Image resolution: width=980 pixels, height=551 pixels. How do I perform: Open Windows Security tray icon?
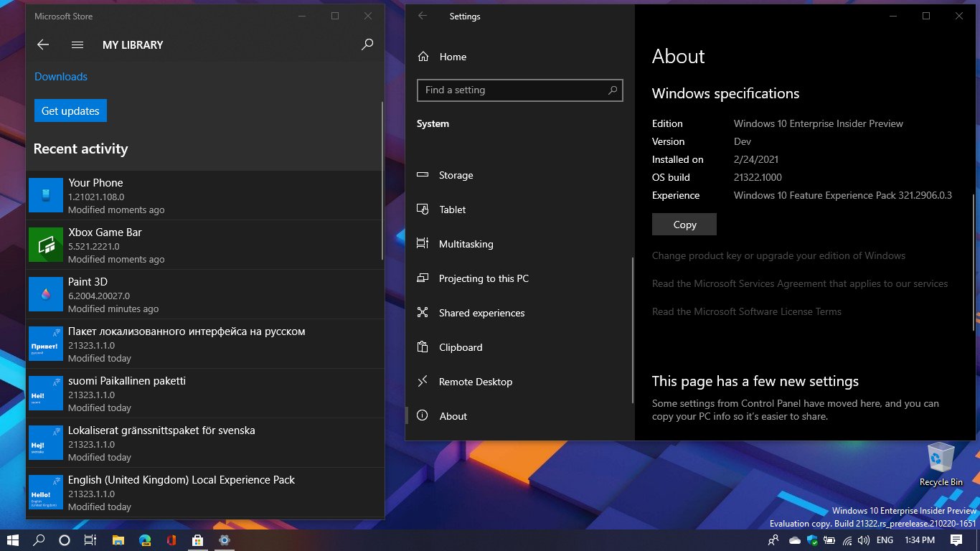click(x=812, y=540)
